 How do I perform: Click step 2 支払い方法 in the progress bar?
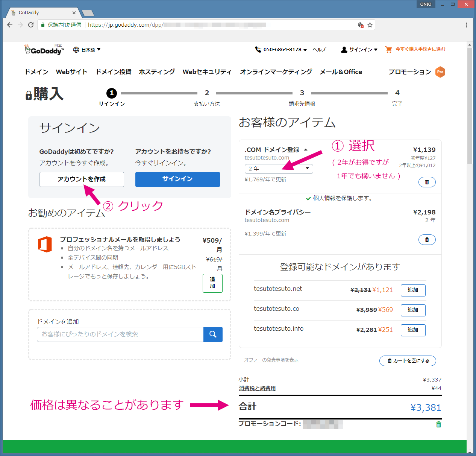click(x=207, y=98)
